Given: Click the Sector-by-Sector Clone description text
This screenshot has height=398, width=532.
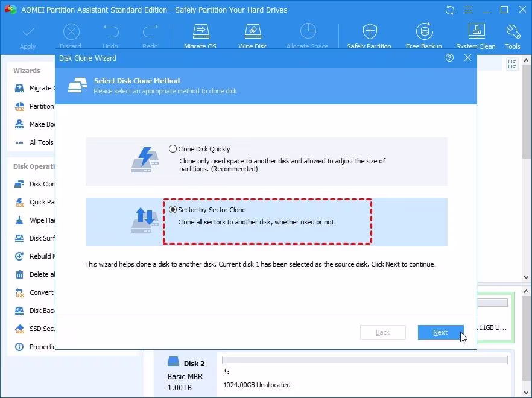Looking at the screenshot, I should pos(257,222).
